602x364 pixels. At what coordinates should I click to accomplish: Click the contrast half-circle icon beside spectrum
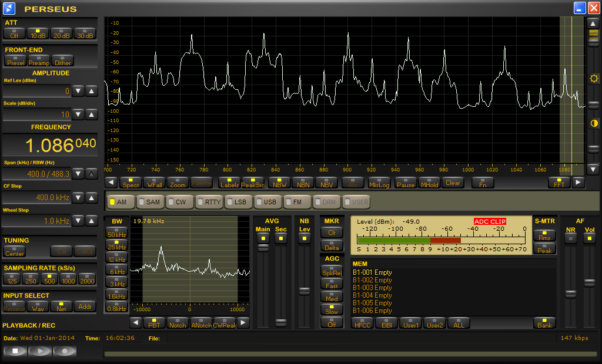594,123
